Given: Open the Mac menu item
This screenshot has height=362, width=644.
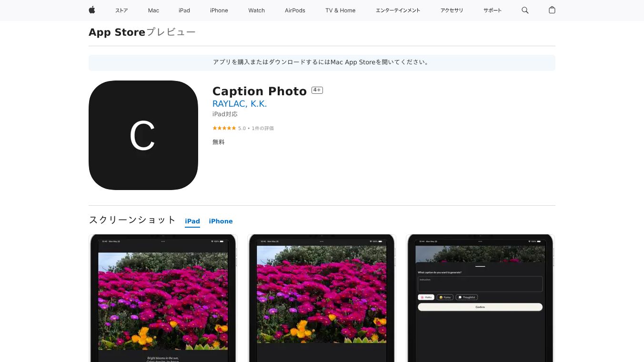Looking at the screenshot, I should [x=153, y=10].
